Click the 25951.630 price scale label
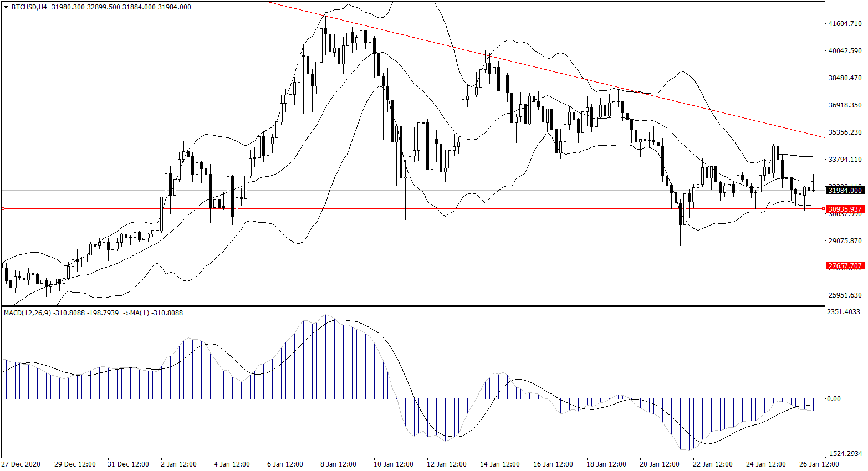Image resolution: width=868 pixels, height=471 pixels. (x=845, y=295)
